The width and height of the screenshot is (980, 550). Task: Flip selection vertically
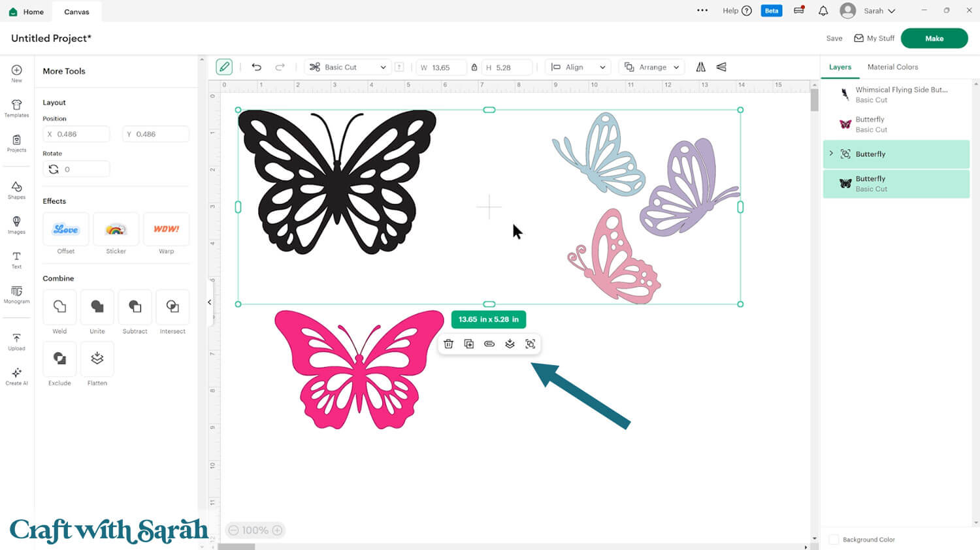click(x=721, y=67)
